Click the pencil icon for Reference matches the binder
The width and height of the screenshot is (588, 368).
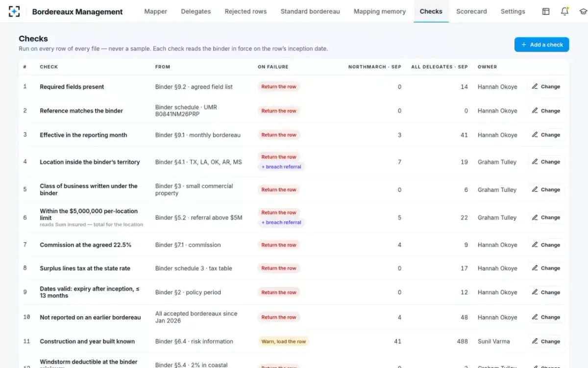click(x=535, y=111)
